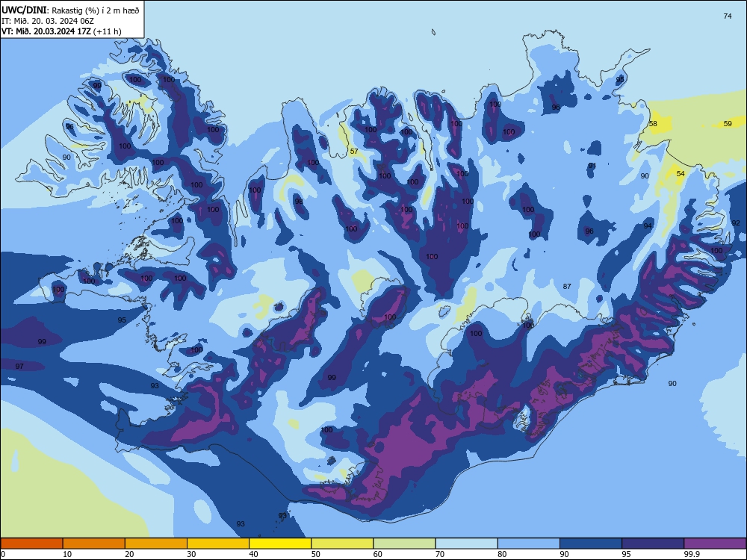This screenshot has height=560, width=747.
Task: Click the orange 10–20 legend swatch
Action: pos(94,544)
